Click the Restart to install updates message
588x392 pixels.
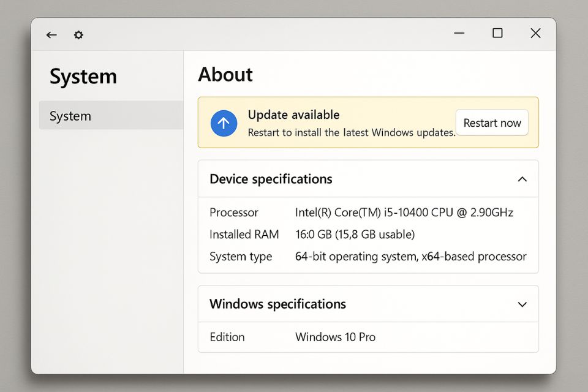(351, 132)
